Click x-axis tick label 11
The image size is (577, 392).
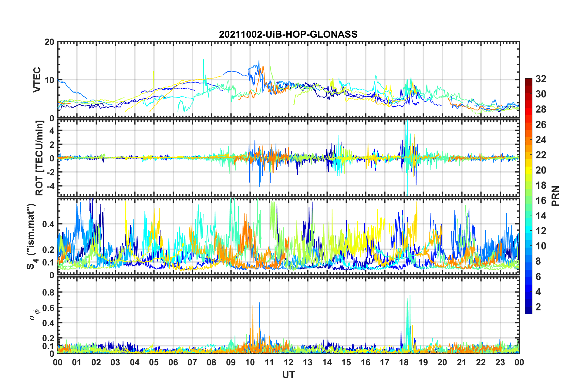269,362
